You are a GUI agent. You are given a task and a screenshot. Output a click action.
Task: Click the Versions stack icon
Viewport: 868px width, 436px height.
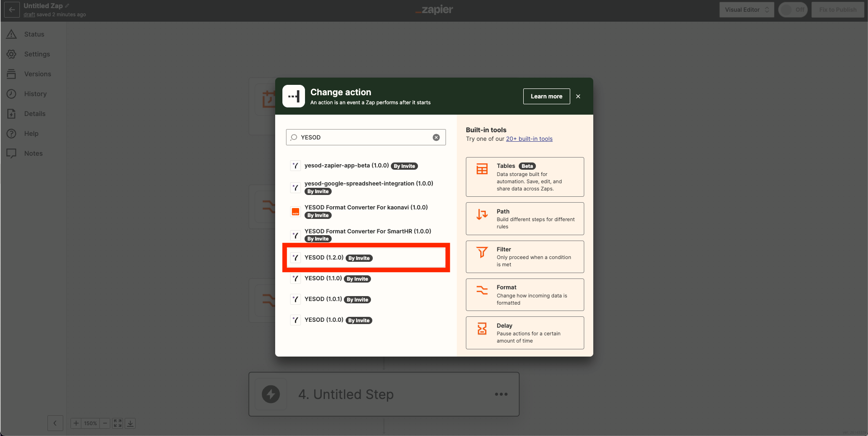(12, 74)
